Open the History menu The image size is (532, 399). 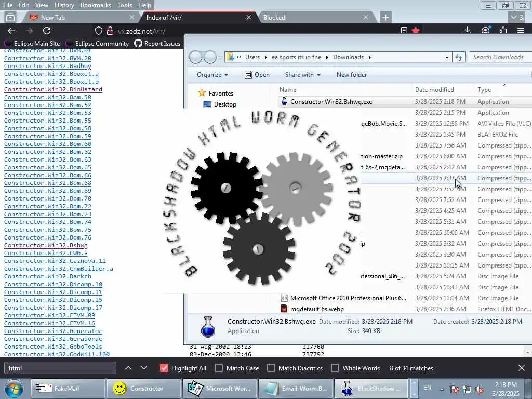pos(64,5)
